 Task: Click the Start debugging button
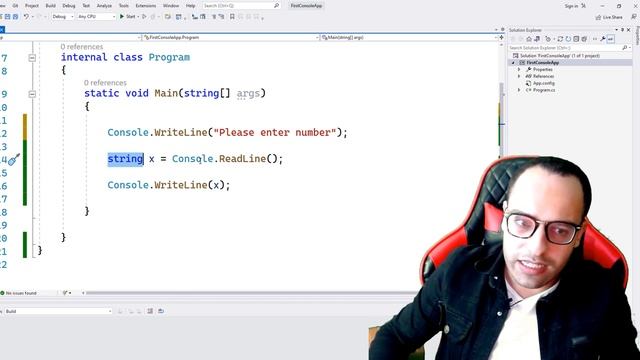(x=127, y=17)
